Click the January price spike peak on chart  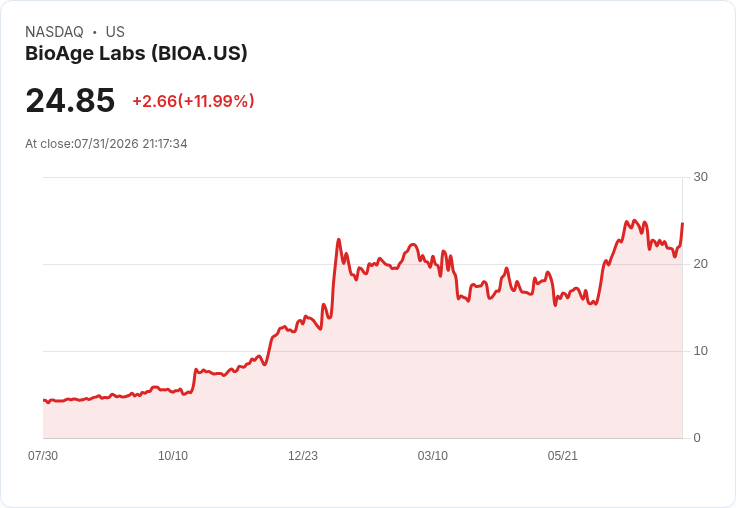(x=338, y=240)
